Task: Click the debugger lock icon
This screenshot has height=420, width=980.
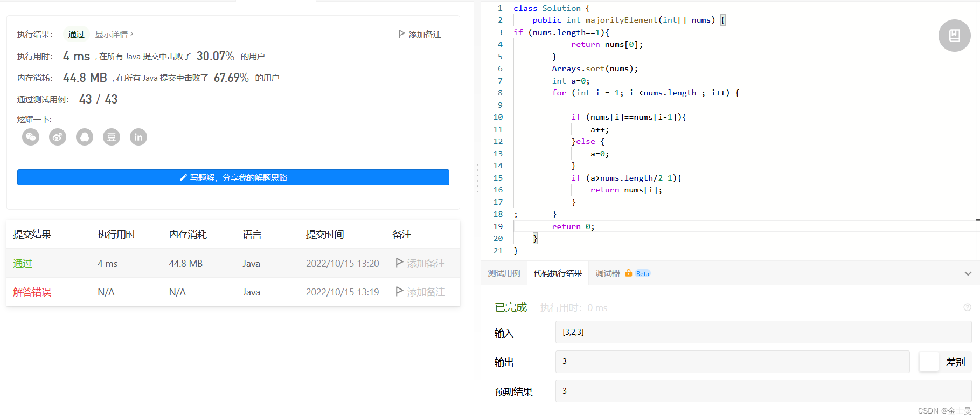Action: (628, 273)
